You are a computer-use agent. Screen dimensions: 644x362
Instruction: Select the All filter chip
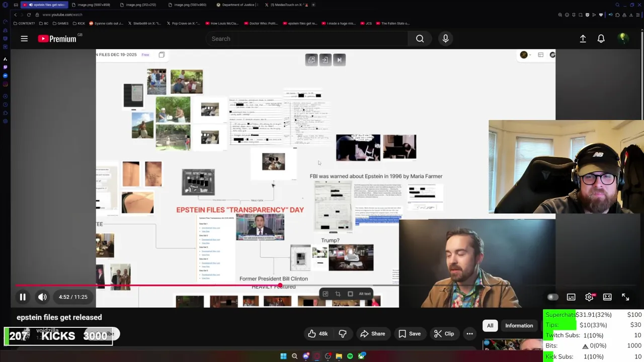[x=490, y=326]
